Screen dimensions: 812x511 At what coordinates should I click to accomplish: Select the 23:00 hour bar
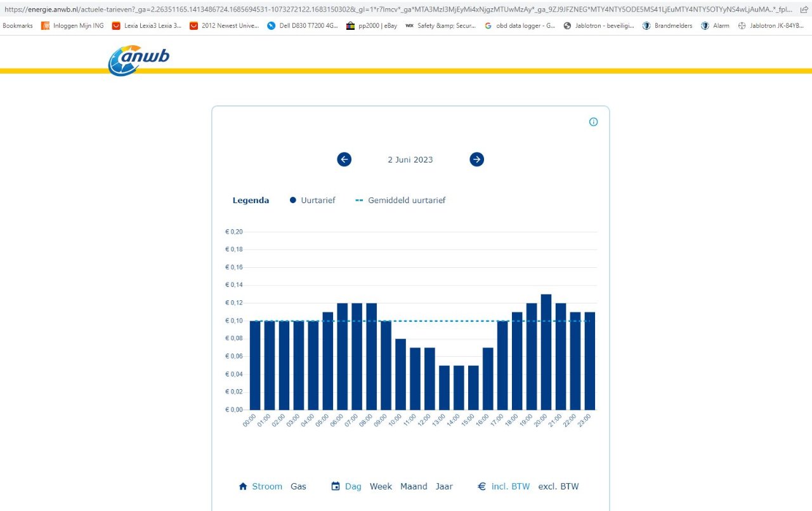[590, 361]
